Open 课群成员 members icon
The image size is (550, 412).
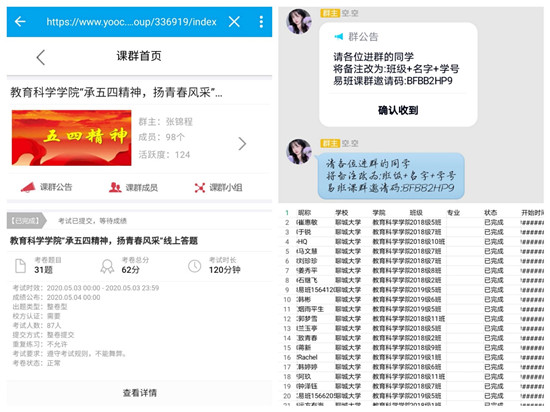pos(115,188)
